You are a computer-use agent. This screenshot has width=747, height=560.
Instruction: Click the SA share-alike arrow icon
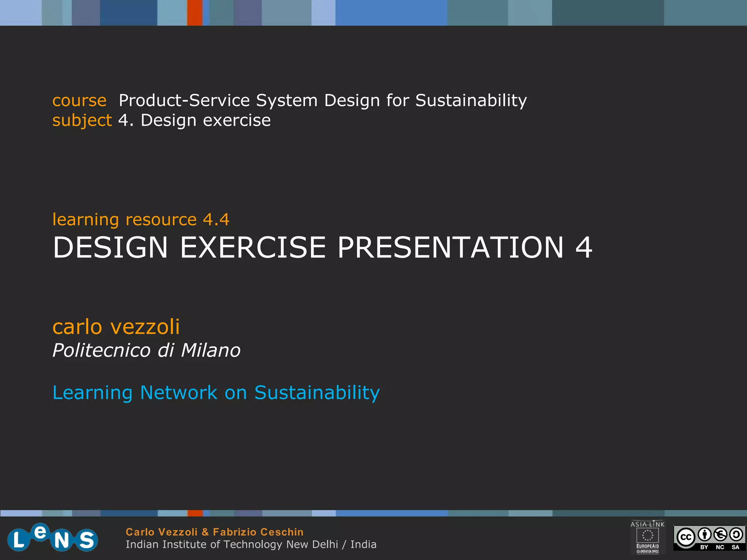click(736, 535)
